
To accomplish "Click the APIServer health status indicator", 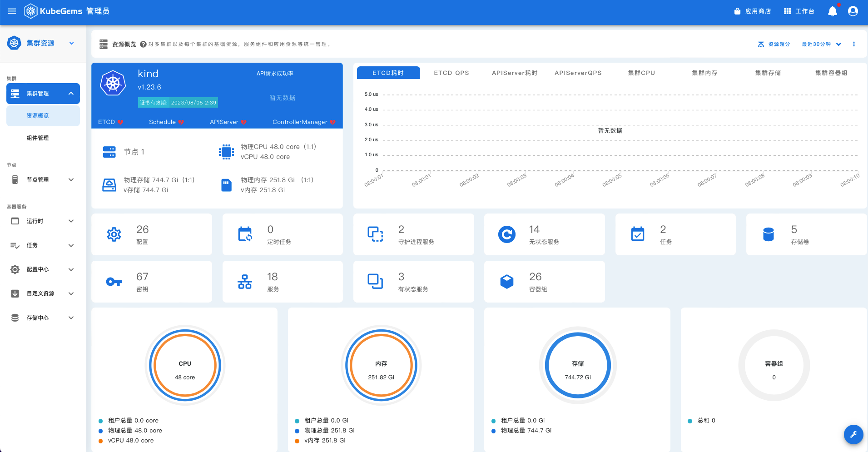I will click(228, 122).
